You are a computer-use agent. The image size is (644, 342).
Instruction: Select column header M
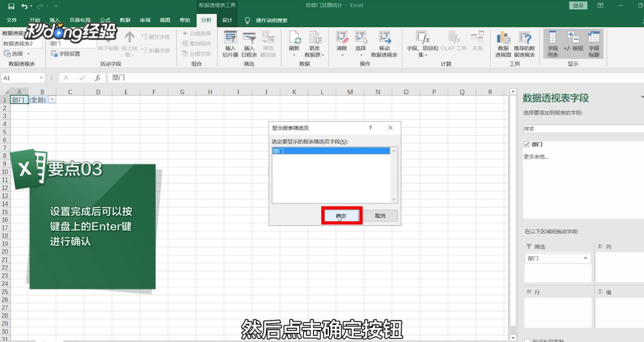(x=350, y=92)
